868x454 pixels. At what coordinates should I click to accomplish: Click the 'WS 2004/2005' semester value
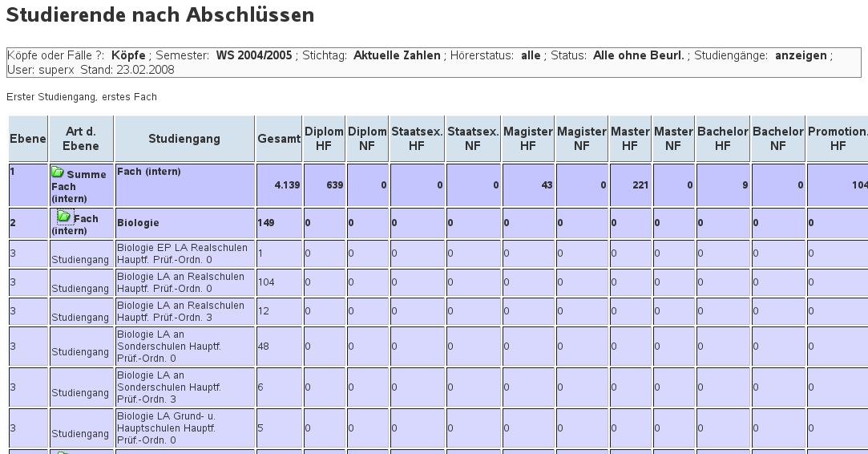point(254,55)
